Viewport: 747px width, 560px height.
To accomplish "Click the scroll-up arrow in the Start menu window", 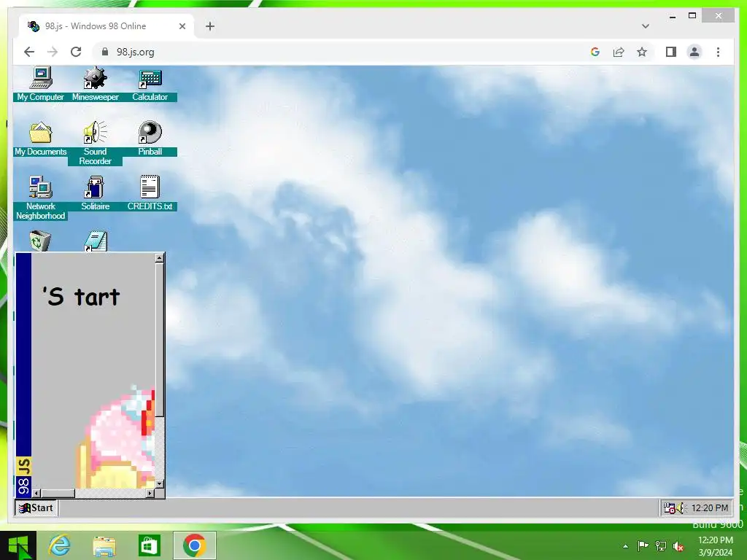I will pos(160,258).
